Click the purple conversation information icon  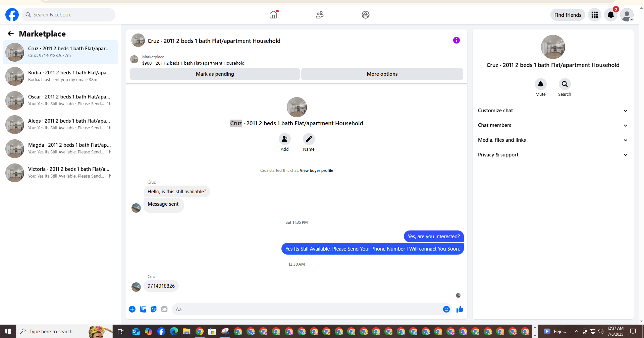457,40
